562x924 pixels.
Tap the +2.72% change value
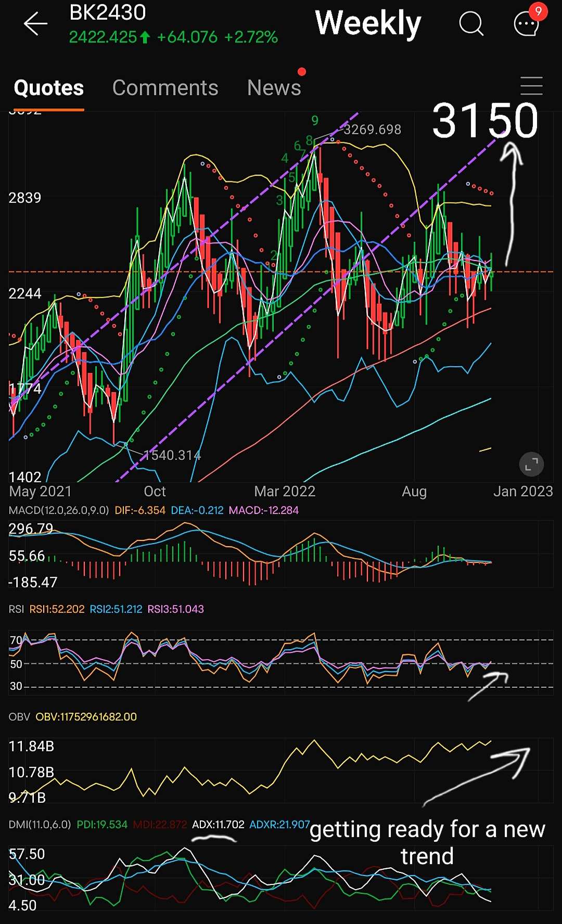(x=251, y=37)
